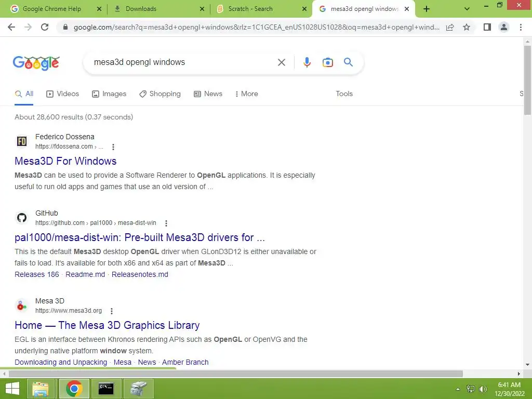Go back using the browser back arrow
The width and height of the screenshot is (532, 399).
[x=11, y=27]
